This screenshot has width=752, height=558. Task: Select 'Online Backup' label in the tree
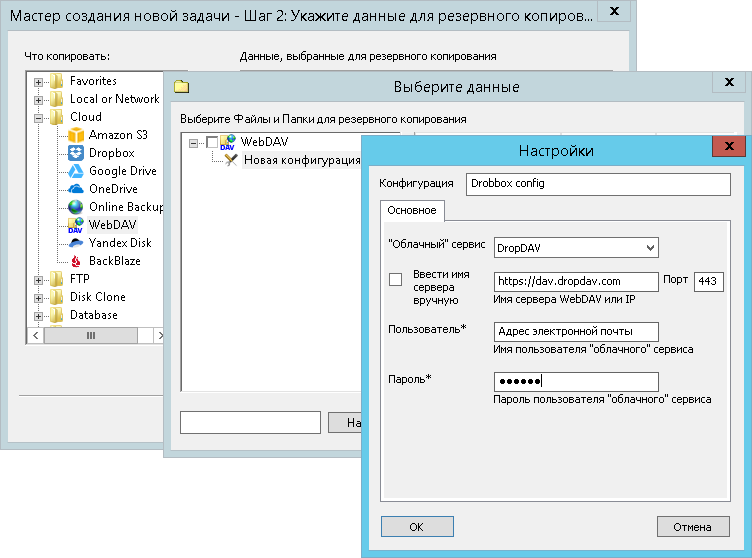[x=126, y=207]
